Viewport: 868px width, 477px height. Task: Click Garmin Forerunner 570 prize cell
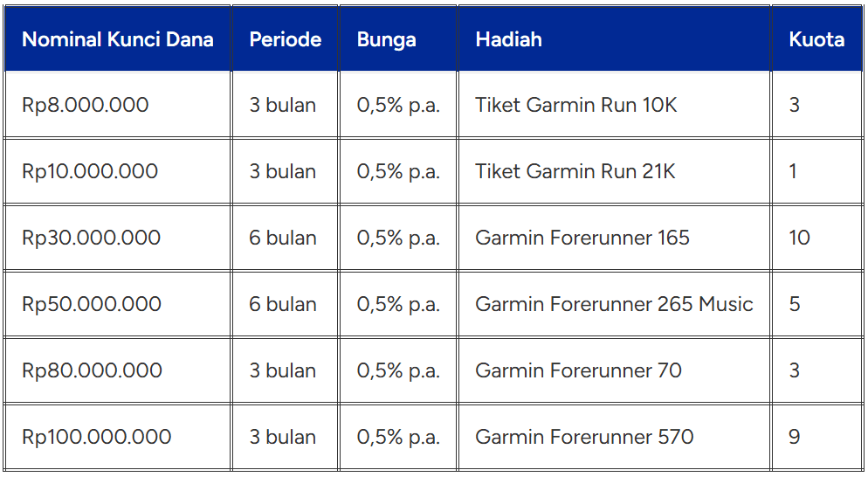[615, 437]
